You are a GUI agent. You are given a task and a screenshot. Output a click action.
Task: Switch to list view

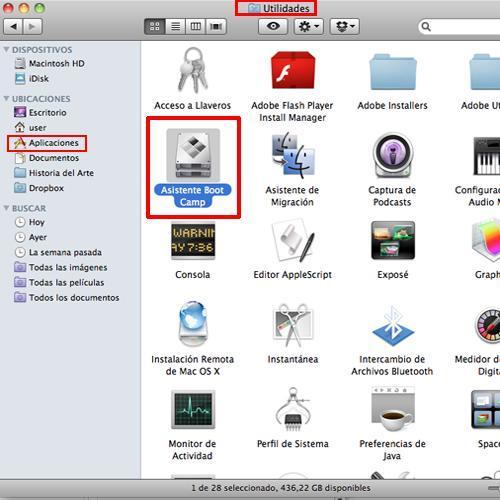pyautogui.click(x=175, y=26)
